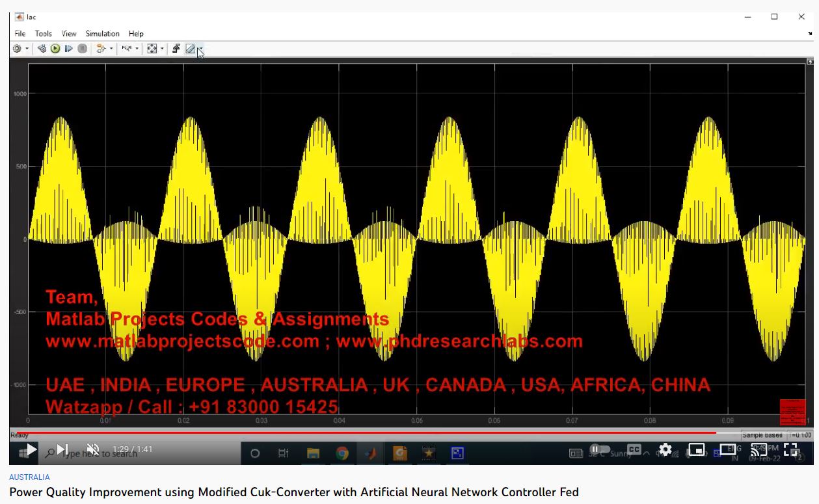The height and width of the screenshot is (504, 819).
Task: Open the Tools menu
Action: pos(44,34)
